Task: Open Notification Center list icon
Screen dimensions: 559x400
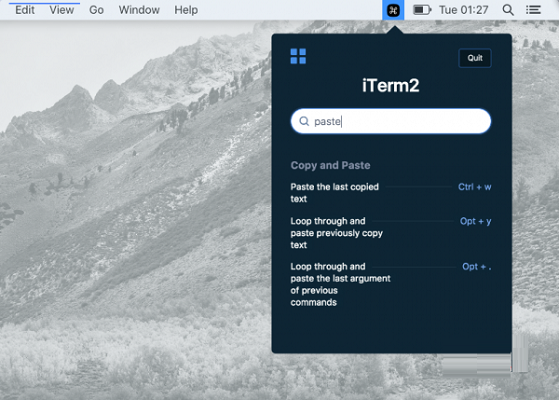Action: tap(533, 10)
